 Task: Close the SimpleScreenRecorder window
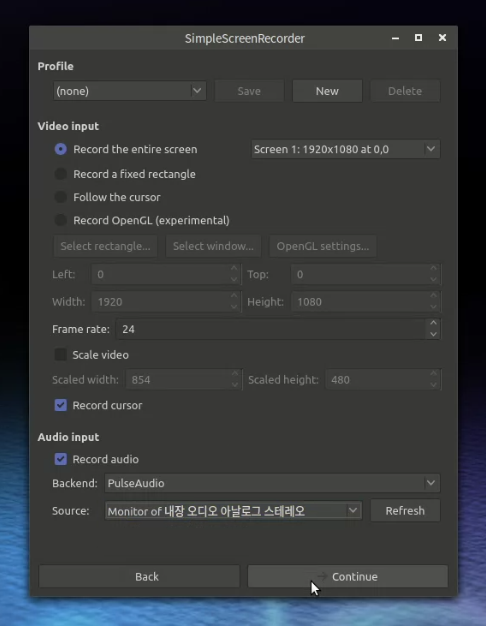442,38
